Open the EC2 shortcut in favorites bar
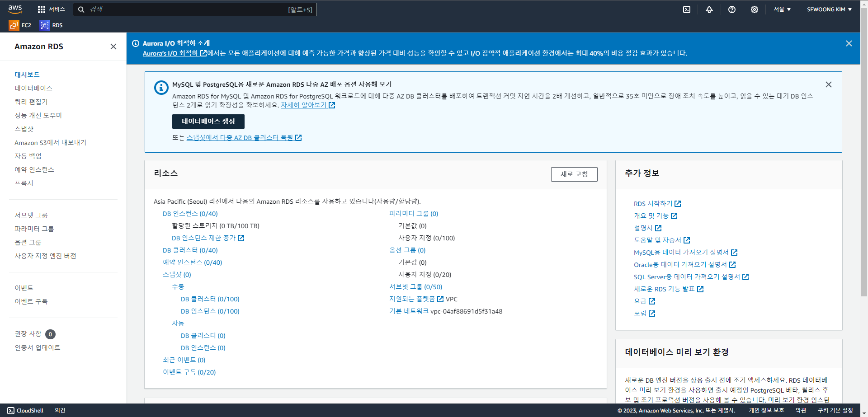 pos(20,25)
